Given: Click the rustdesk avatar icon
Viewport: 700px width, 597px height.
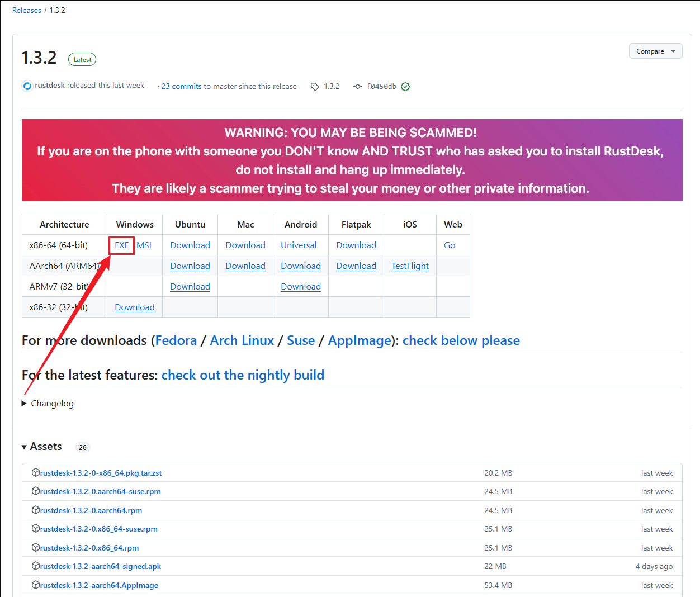Looking at the screenshot, I should coord(27,86).
